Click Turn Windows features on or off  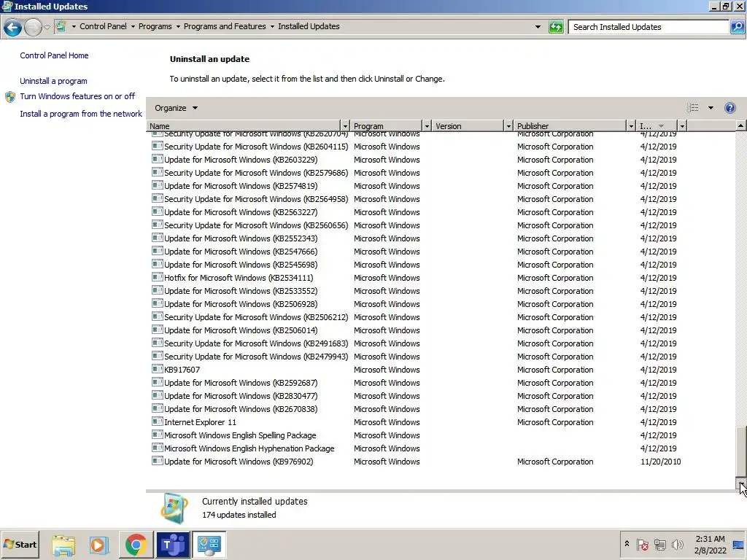click(77, 96)
